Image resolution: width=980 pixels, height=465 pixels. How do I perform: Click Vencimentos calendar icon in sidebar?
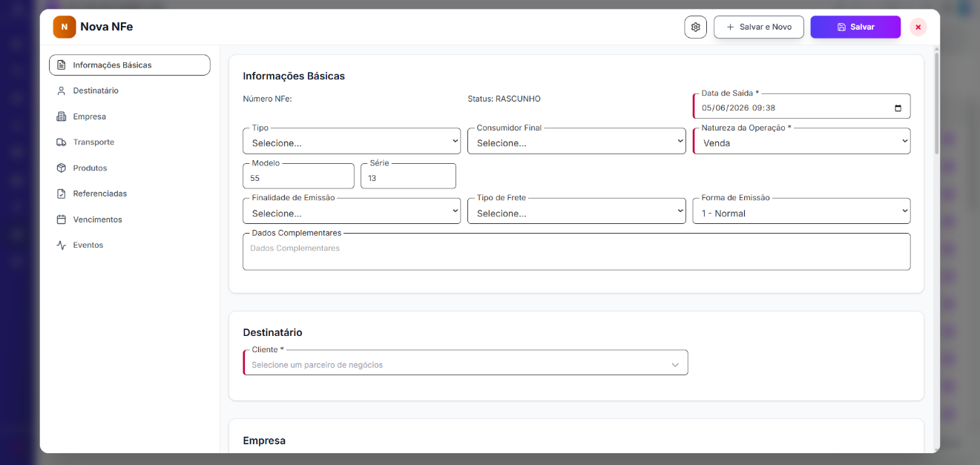click(62, 220)
